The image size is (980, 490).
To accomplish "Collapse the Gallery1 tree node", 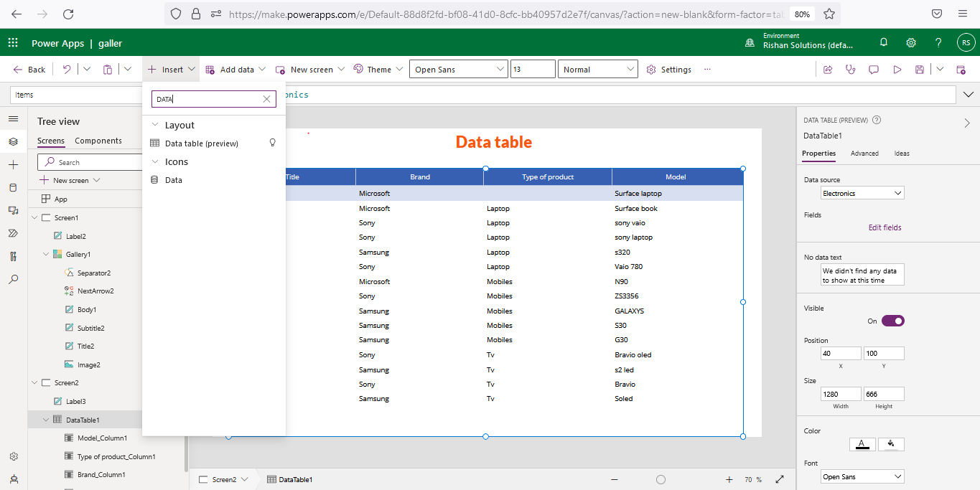I will pyautogui.click(x=46, y=254).
